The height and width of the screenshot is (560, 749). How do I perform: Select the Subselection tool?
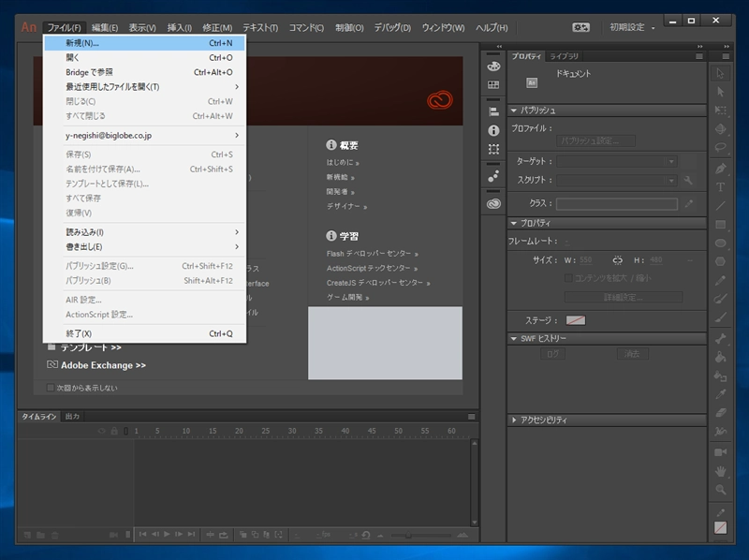point(720,92)
